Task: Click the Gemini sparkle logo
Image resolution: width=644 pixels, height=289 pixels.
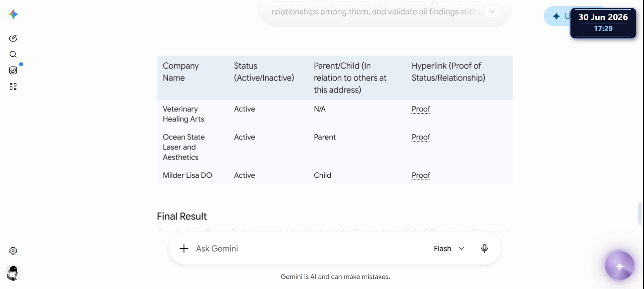Action: pyautogui.click(x=13, y=14)
